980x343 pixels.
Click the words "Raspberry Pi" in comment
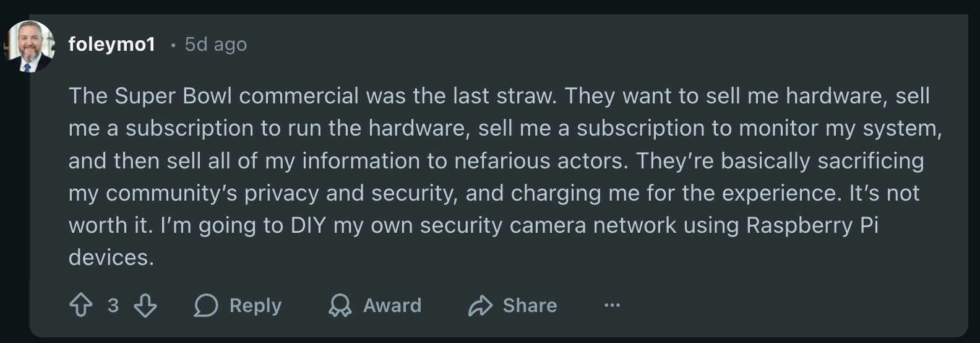click(812, 225)
